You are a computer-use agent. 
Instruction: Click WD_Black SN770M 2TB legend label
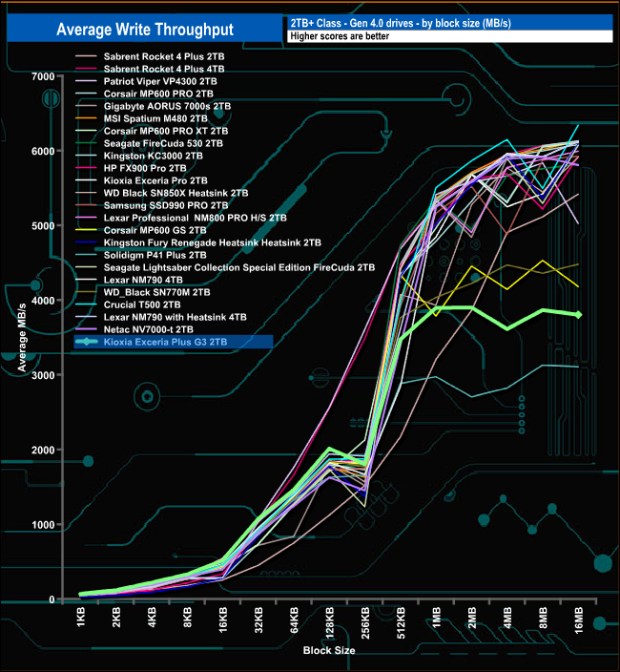[156, 293]
